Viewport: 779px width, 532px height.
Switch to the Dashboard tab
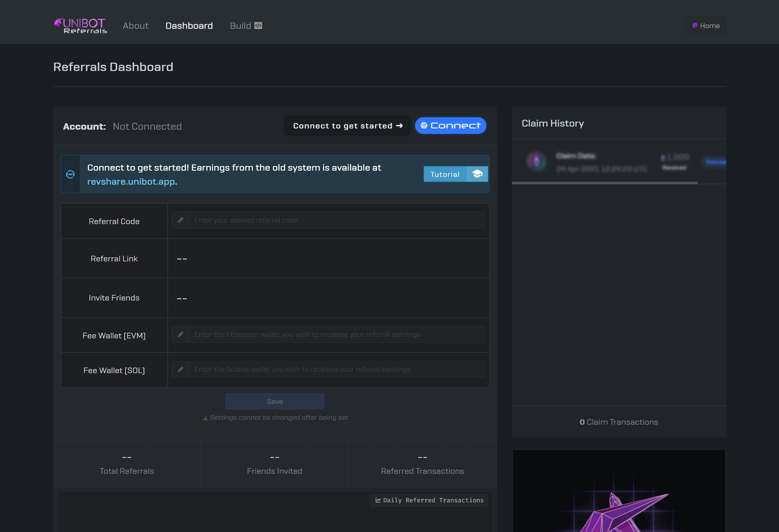pos(189,26)
